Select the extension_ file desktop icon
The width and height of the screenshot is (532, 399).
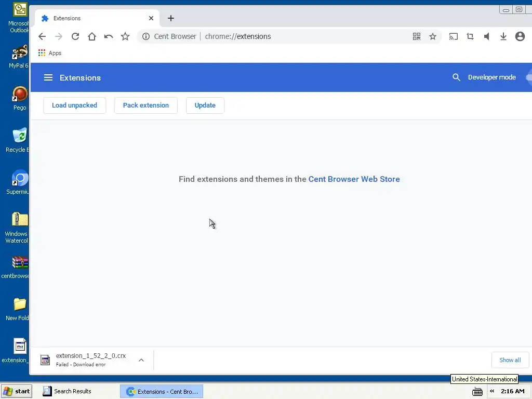16,351
